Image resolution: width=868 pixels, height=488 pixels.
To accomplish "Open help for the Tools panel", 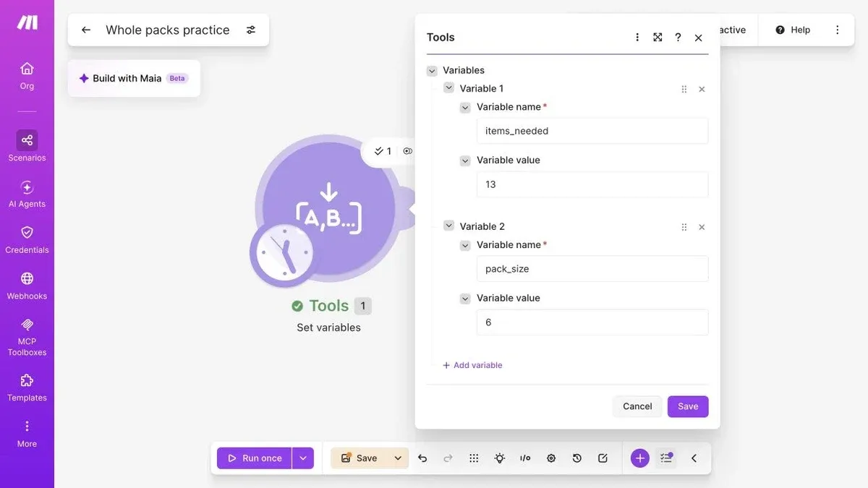I will coord(678,38).
